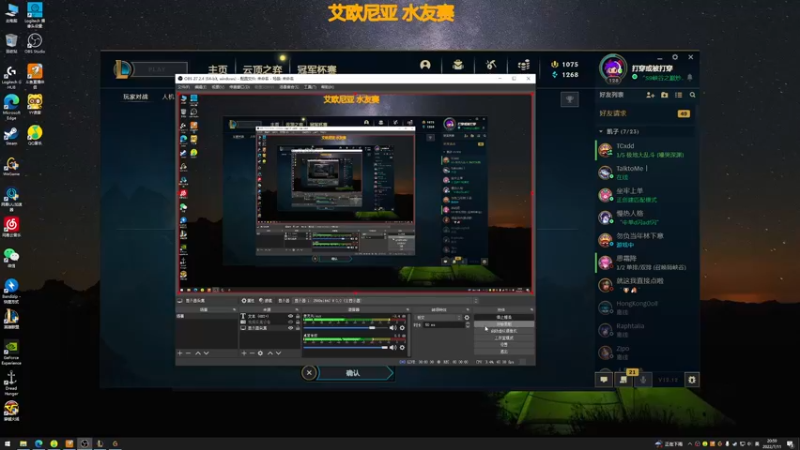Move selected OBS source down
This screenshot has height=450, width=800.
[278, 353]
